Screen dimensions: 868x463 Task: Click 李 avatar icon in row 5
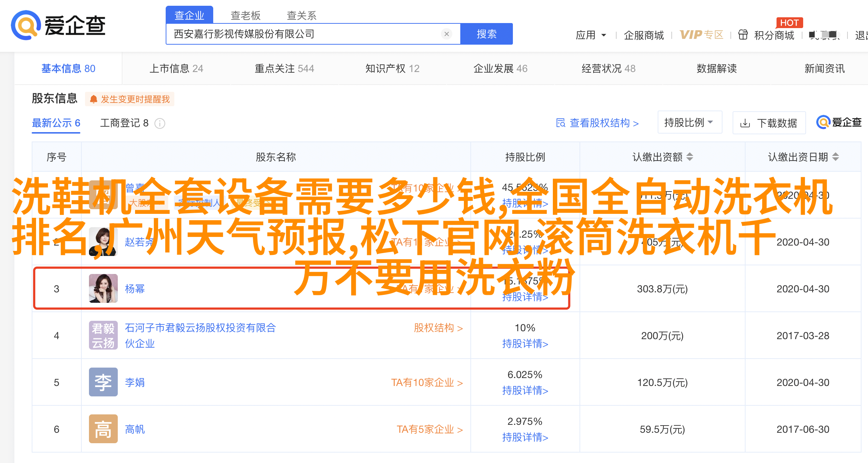(103, 382)
